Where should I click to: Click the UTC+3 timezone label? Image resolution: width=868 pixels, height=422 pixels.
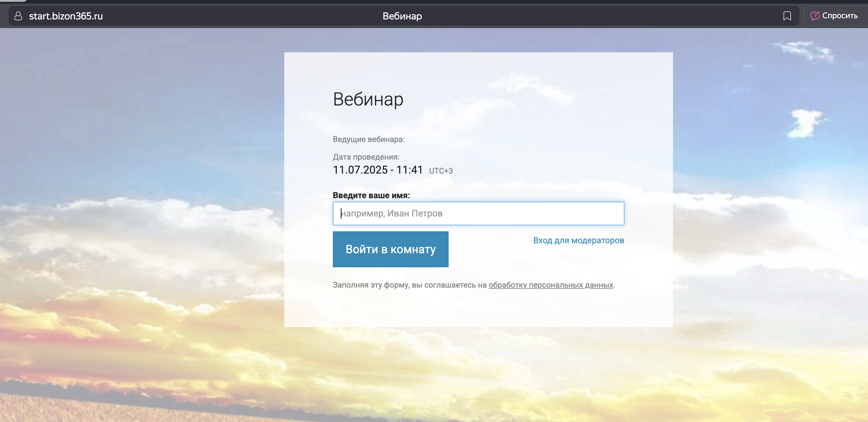pyautogui.click(x=441, y=171)
